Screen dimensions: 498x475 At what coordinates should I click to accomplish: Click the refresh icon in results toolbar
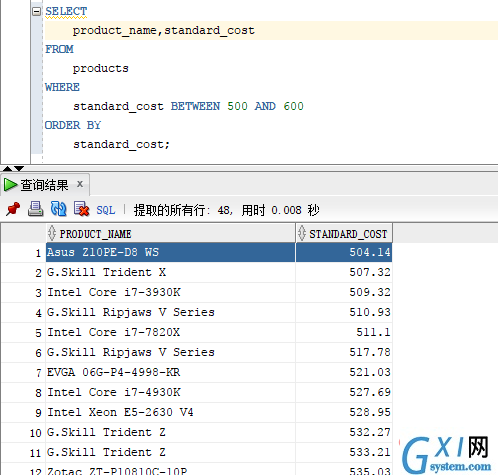point(58,209)
